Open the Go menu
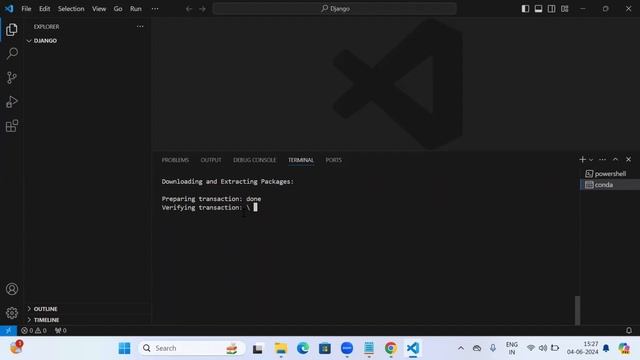Image resolution: width=640 pixels, height=360 pixels. point(118,9)
